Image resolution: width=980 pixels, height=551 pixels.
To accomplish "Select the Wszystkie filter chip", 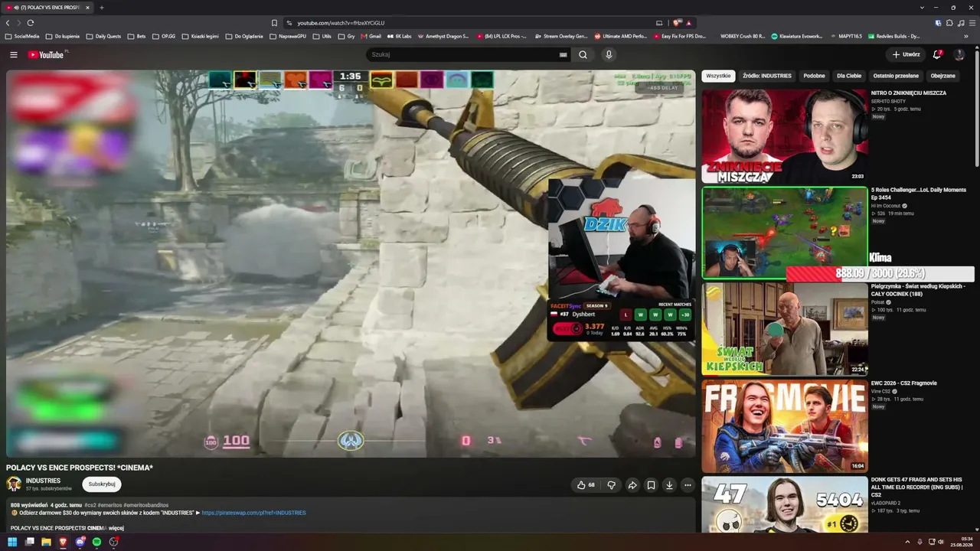I will [718, 76].
